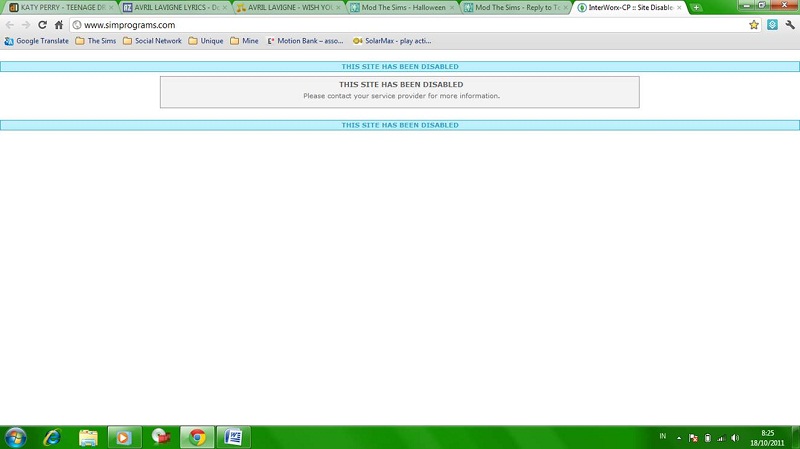This screenshot has width=800, height=449.
Task: Launch Windows Media Player from the taskbar
Action: pyautogui.click(x=124, y=437)
